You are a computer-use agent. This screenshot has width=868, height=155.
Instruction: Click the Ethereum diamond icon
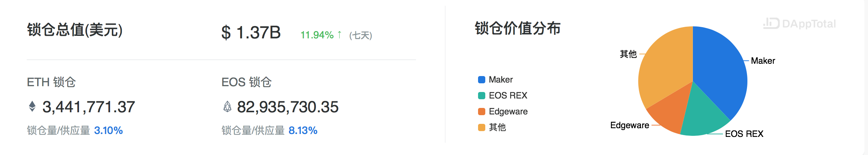(32, 106)
